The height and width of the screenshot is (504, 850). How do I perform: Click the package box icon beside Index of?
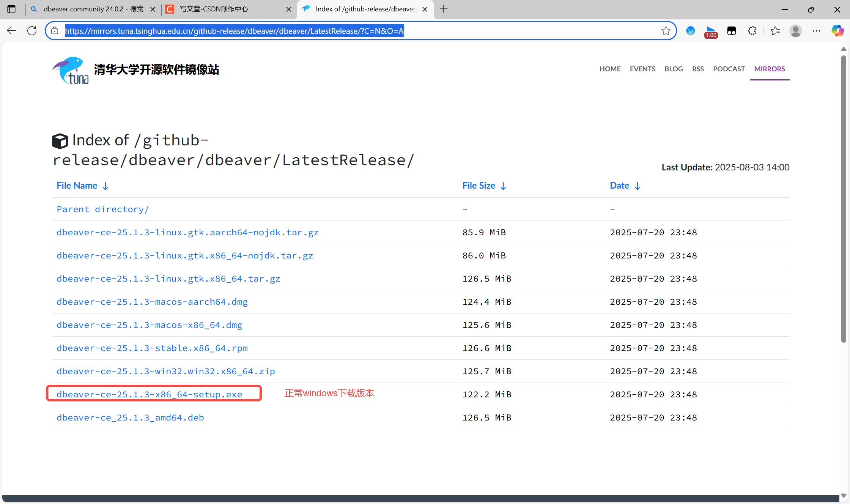click(x=60, y=141)
